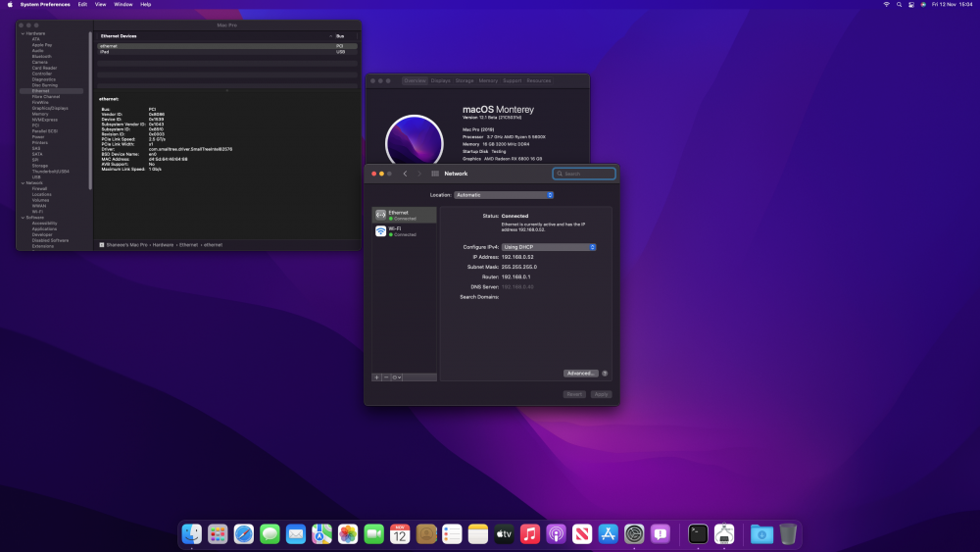Viewport: 980px width, 552px height.
Task: Switch to Support tab in About This Mac
Action: click(512, 80)
